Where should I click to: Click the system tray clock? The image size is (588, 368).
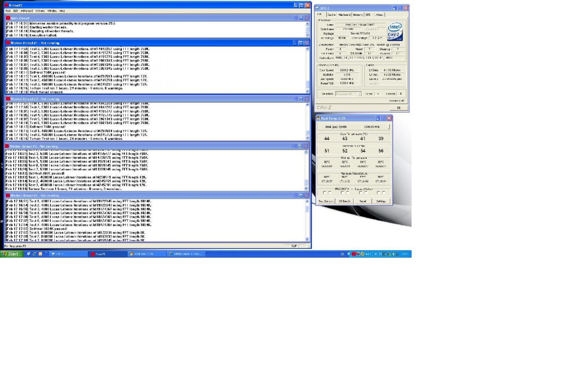[x=405, y=254]
